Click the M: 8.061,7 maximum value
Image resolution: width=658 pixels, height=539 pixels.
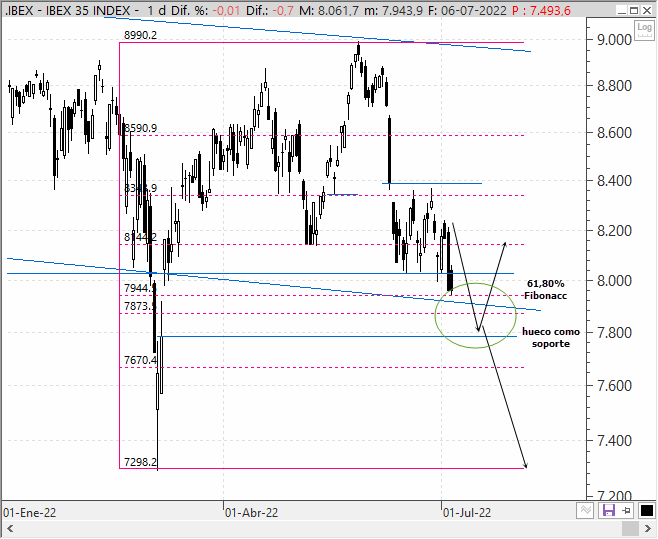(329, 10)
